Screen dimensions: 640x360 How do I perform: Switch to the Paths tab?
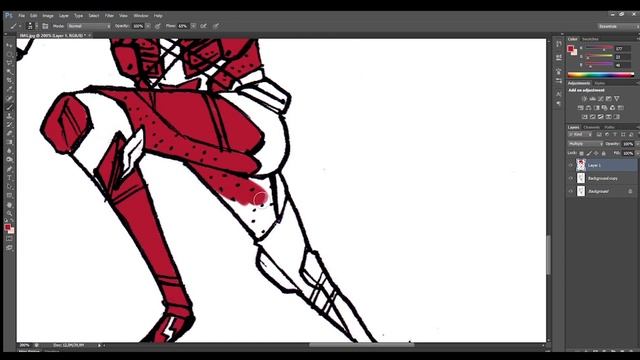(609, 127)
